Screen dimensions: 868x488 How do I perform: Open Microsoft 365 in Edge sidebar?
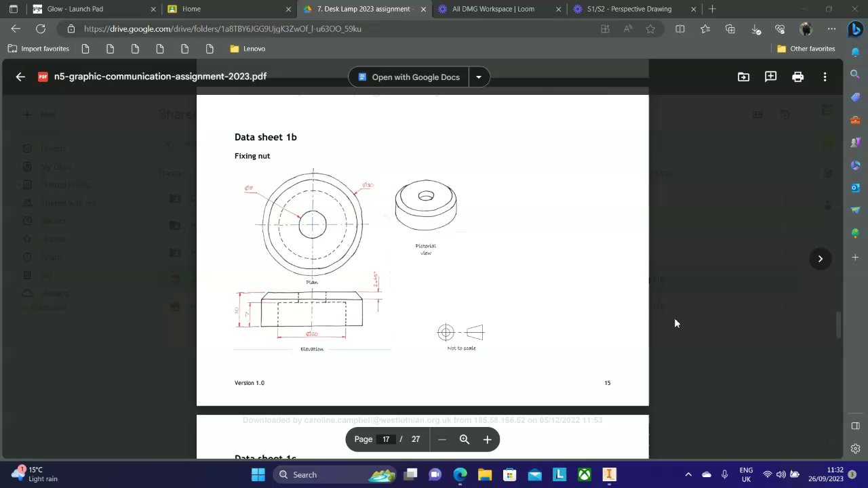[855, 165]
